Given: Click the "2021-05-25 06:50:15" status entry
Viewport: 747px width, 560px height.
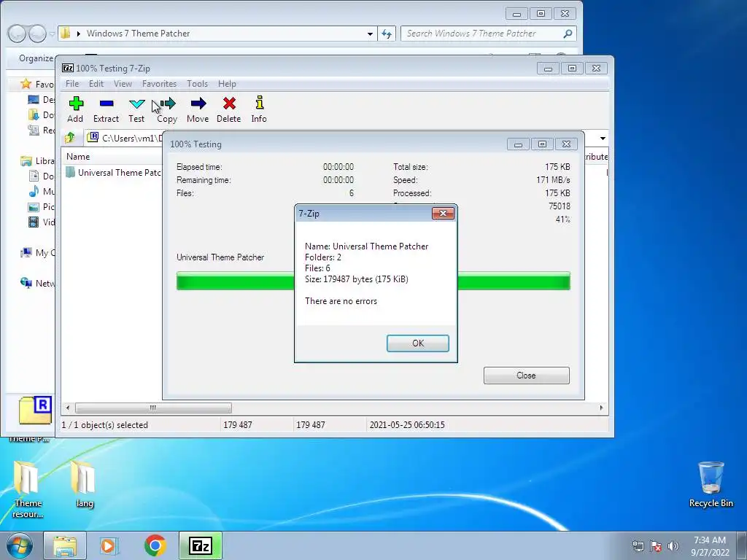Looking at the screenshot, I should pyautogui.click(x=407, y=425).
